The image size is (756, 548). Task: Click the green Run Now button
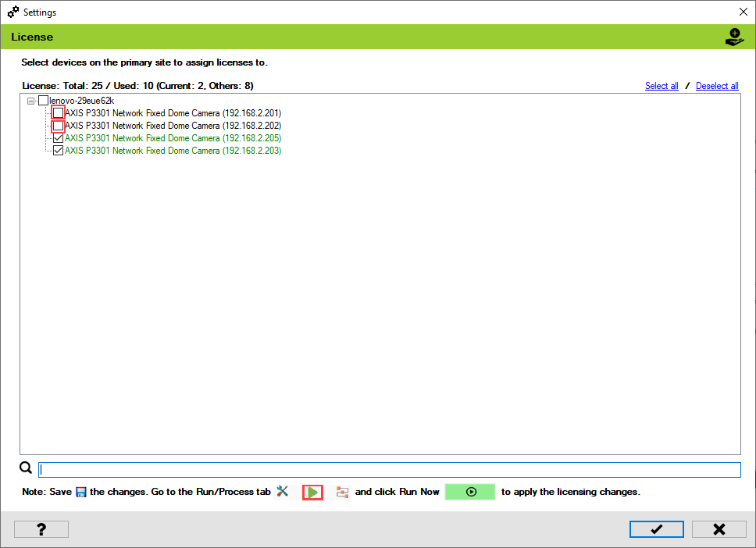click(470, 493)
